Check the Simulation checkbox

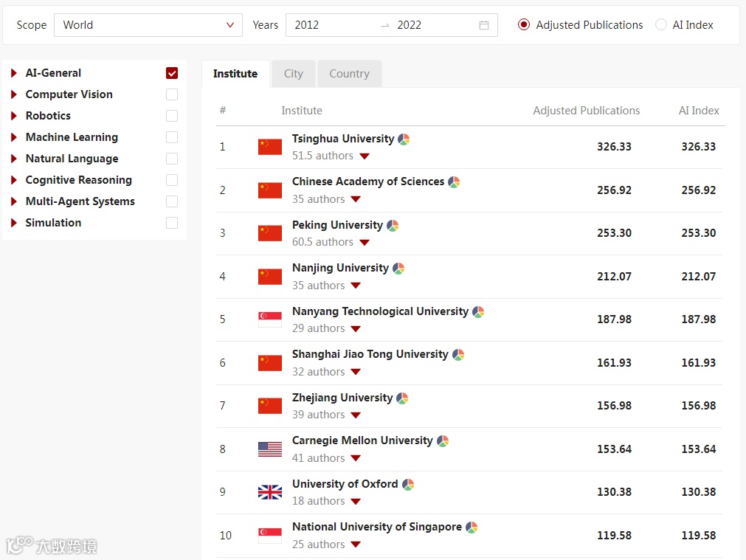tap(172, 223)
